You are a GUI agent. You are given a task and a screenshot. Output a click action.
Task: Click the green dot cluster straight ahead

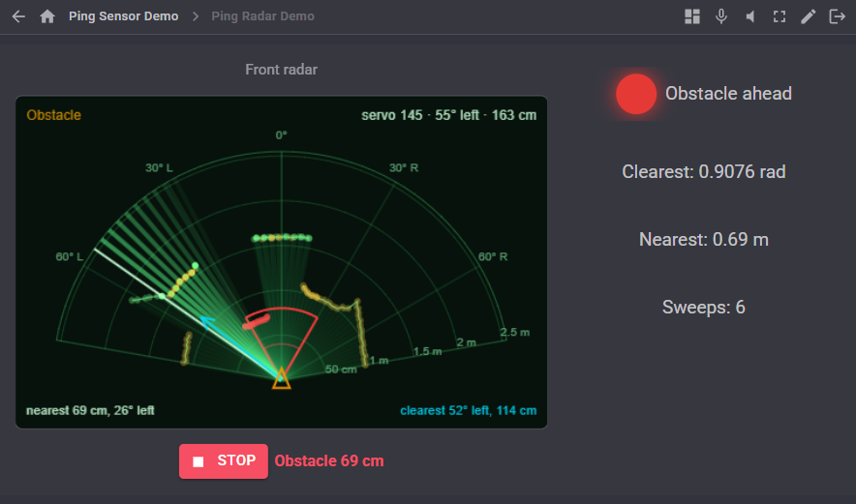click(x=282, y=238)
